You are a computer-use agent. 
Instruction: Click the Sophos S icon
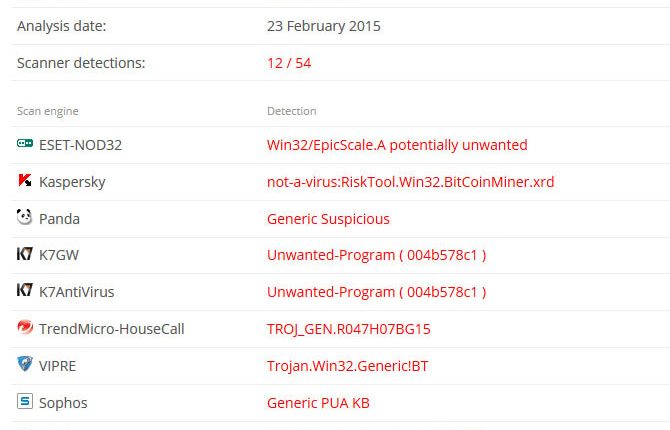pyautogui.click(x=25, y=402)
